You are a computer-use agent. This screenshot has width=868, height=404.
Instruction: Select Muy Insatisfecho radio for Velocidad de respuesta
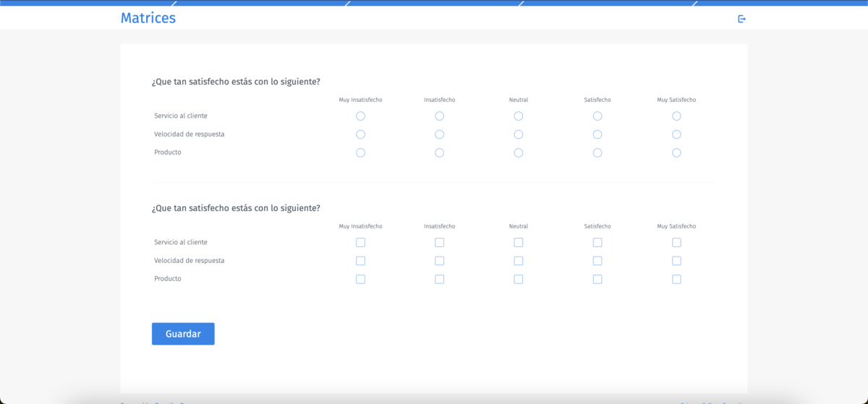click(x=360, y=134)
